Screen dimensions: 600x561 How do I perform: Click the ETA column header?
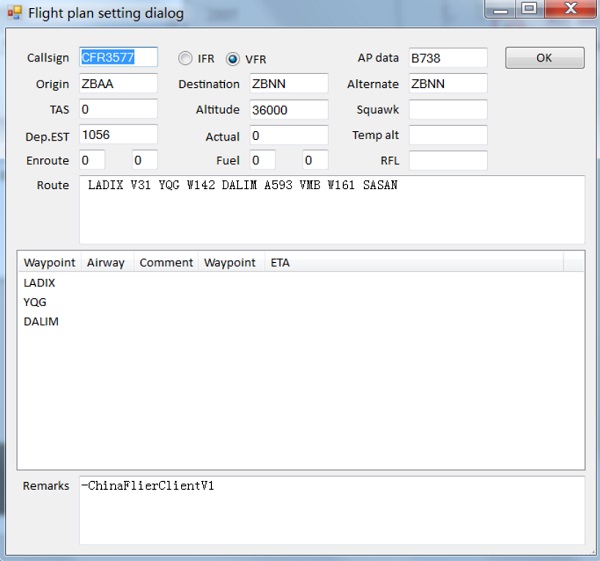pos(414,263)
